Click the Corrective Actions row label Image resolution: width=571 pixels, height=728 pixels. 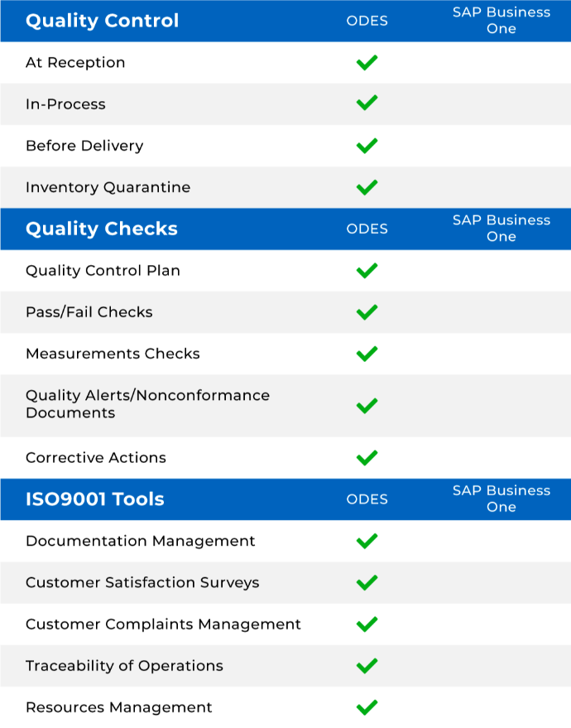[x=95, y=458]
